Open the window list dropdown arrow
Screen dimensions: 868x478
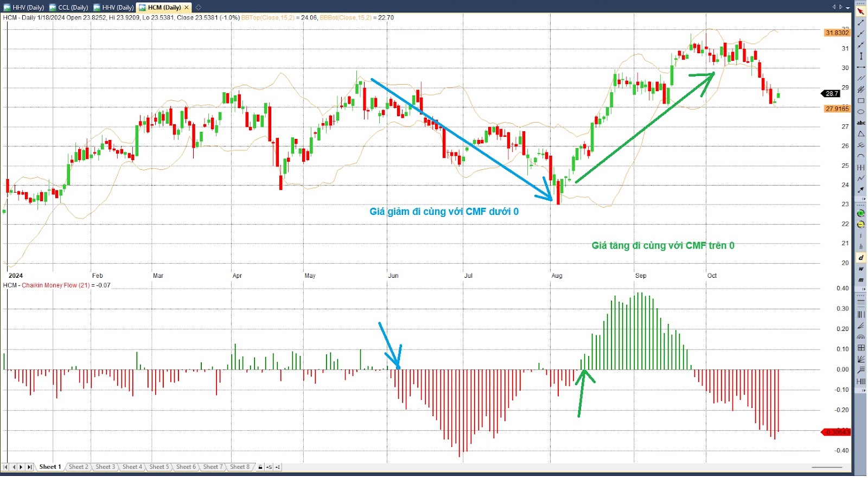coord(848,7)
